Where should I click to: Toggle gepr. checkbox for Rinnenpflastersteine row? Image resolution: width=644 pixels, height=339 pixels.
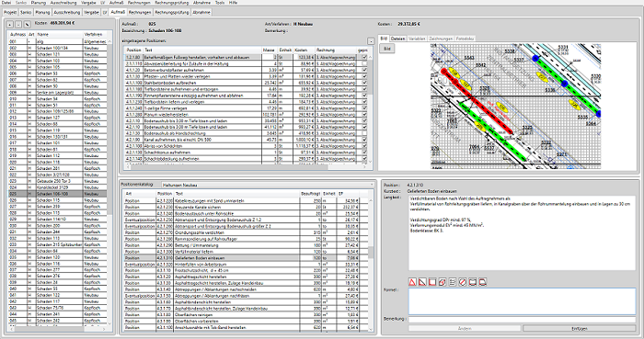point(364,96)
